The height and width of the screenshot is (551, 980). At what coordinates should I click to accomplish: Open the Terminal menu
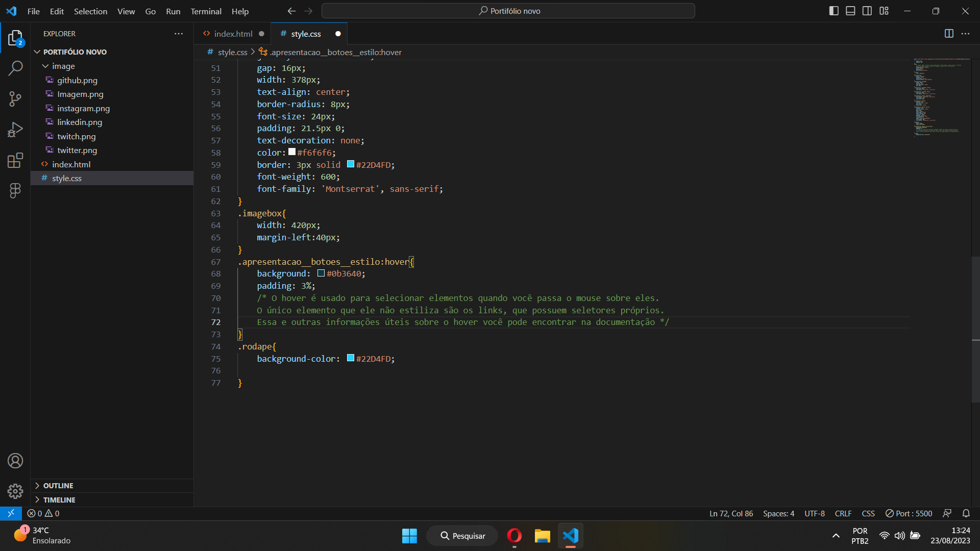point(206,11)
